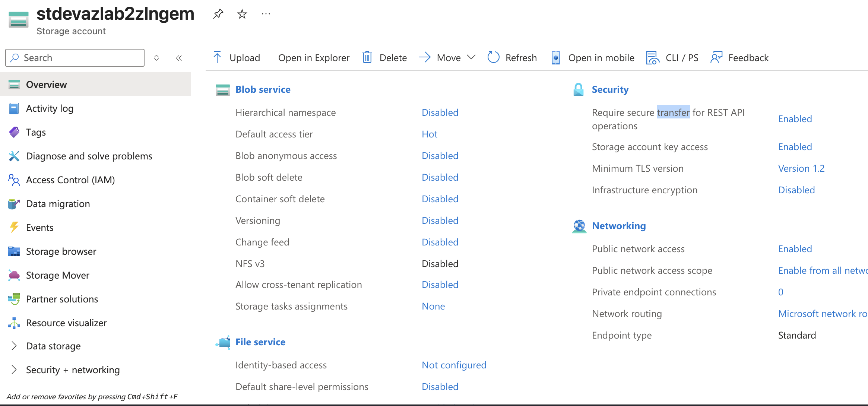The image size is (868, 406).
Task: Open Resource visualizer menu item
Action: (66, 323)
